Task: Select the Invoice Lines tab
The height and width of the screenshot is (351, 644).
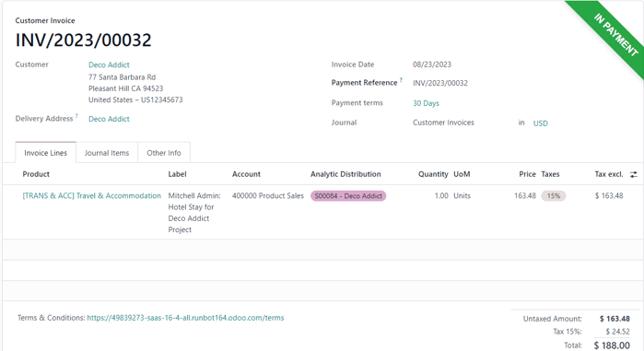Action: (x=45, y=153)
